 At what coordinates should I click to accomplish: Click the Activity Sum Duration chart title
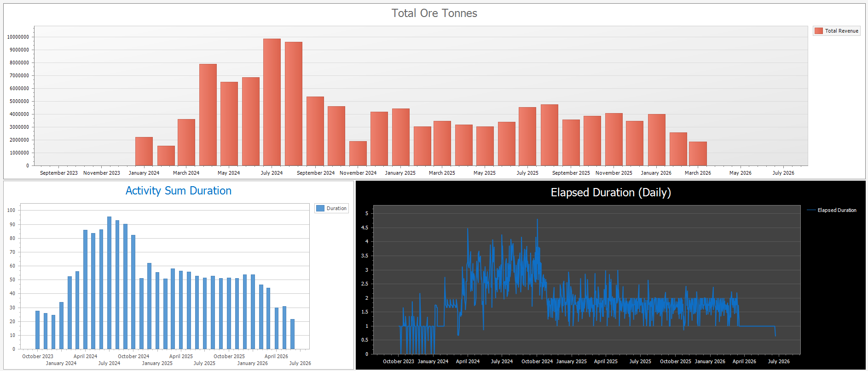click(x=179, y=191)
